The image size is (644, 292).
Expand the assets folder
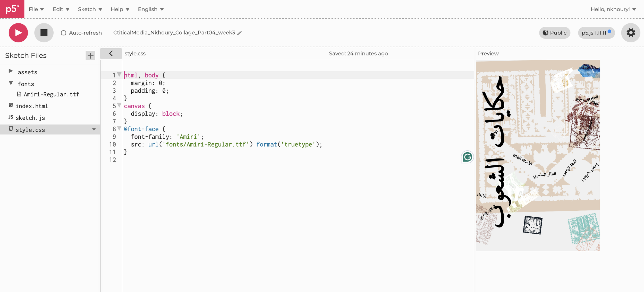[x=11, y=71]
